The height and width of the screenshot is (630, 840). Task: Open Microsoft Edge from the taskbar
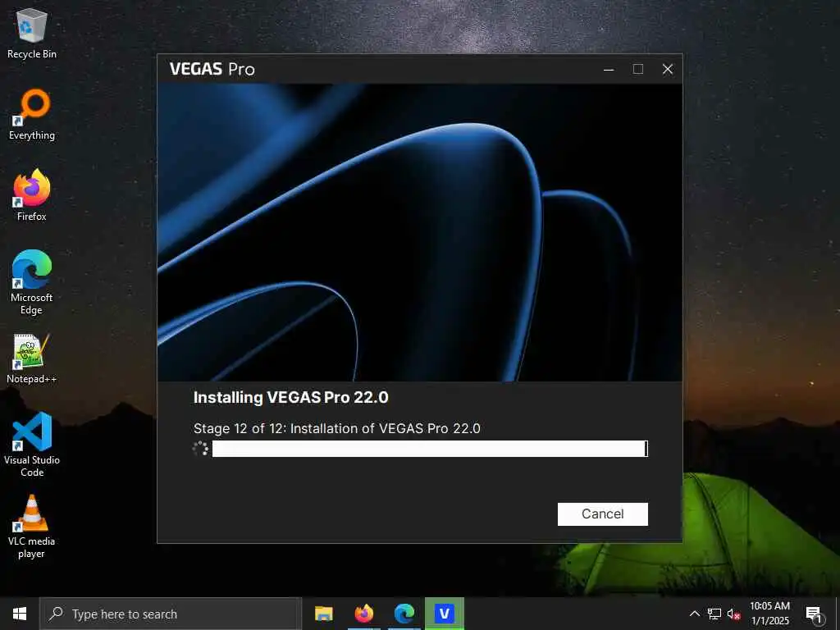[404, 614]
